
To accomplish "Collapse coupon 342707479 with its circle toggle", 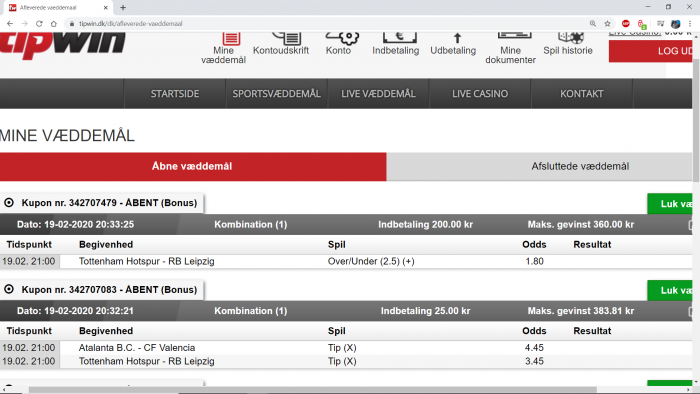I will pos(9,203).
